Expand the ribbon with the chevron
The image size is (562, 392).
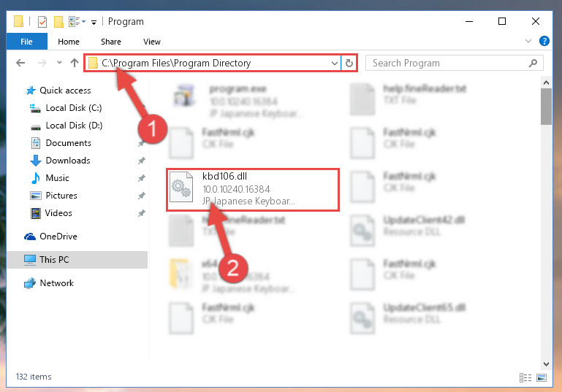[x=528, y=41]
